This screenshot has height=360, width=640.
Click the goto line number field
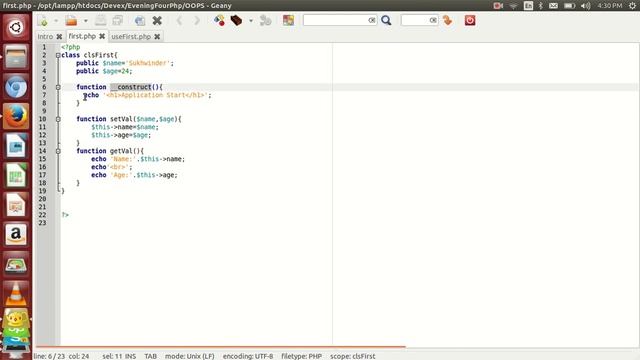click(415, 20)
